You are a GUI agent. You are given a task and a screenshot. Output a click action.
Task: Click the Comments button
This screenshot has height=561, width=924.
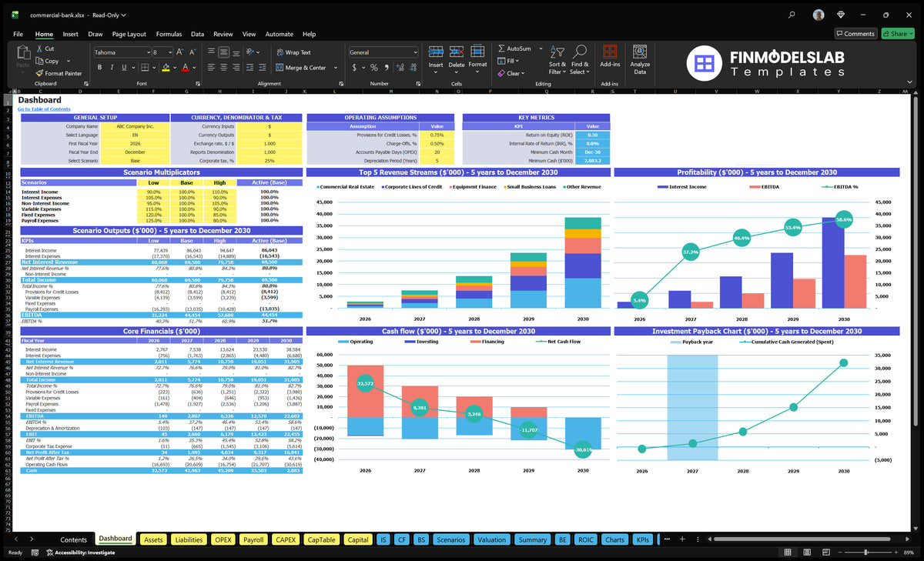[855, 34]
